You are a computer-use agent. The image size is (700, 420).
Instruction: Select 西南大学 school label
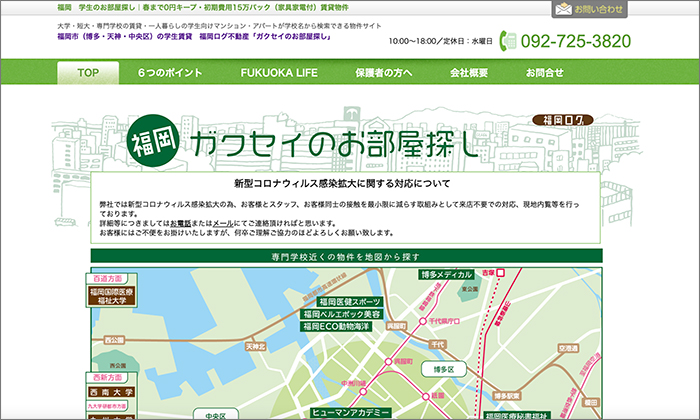(x=112, y=392)
